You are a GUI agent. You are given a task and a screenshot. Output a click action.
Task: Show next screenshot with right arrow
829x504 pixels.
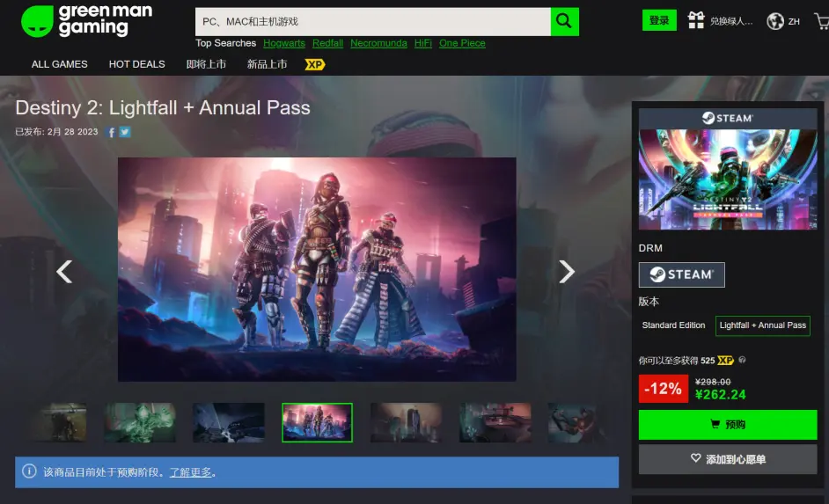566,272
